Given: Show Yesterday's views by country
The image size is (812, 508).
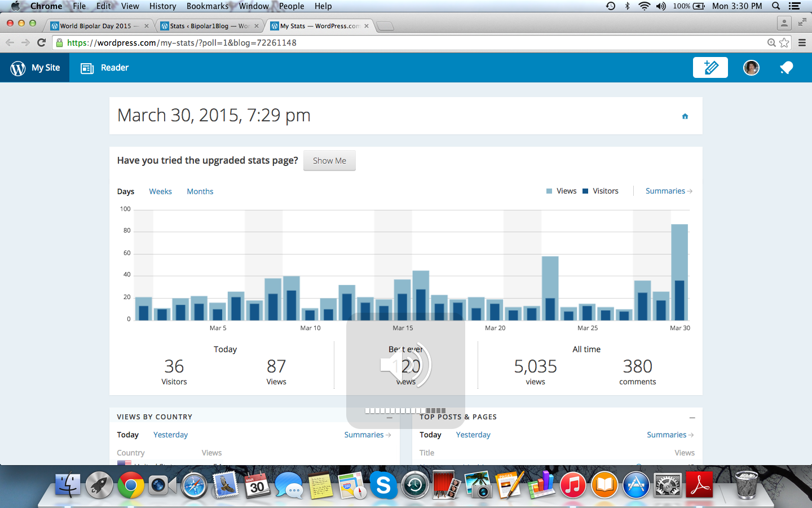Looking at the screenshot, I should tap(170, 435).
